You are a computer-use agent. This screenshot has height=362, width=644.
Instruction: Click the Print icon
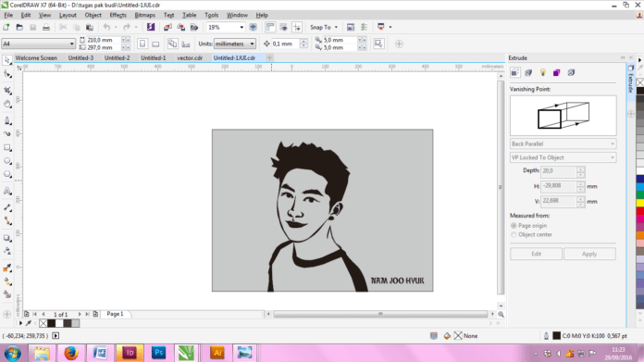(x=46, y=27)
